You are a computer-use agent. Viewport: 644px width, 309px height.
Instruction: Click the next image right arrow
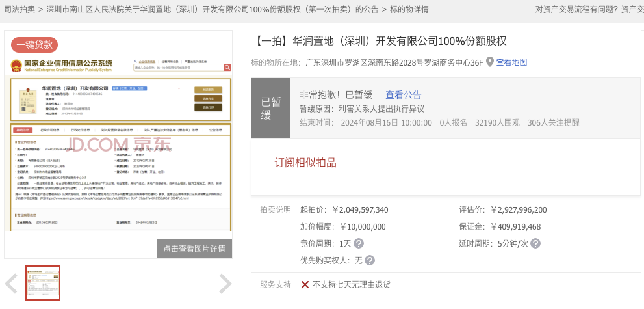click(225, 284)
